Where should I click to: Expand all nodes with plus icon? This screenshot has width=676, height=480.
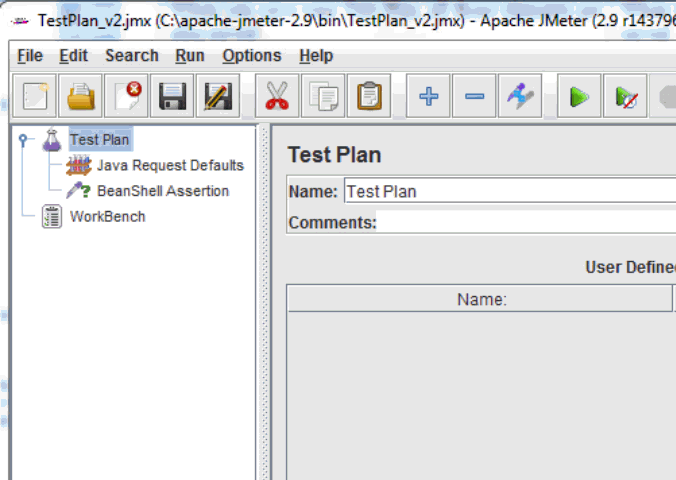(429, 97)
